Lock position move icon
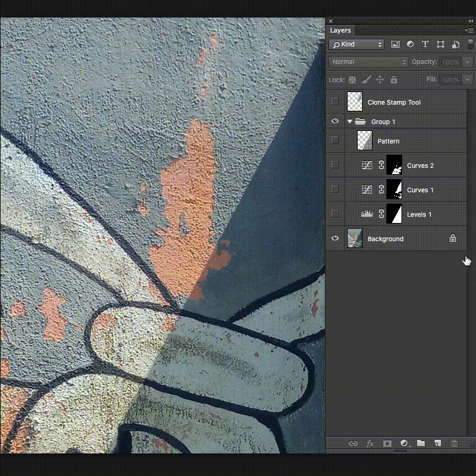Image resolution: width=476 pixels, height=476 pixels. click(x=380, y=80)
